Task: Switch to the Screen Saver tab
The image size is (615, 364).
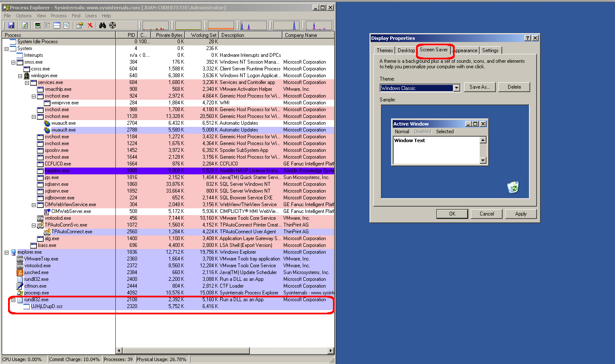Action: click(433, 50)
